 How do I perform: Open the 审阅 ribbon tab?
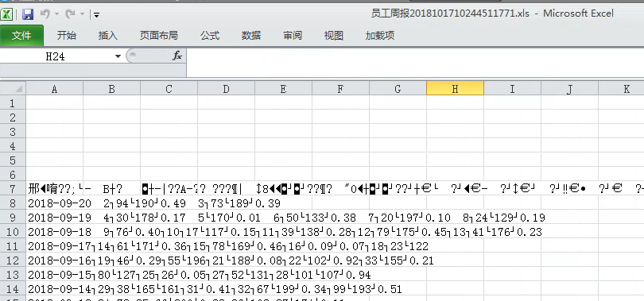(x=293, y=36)
